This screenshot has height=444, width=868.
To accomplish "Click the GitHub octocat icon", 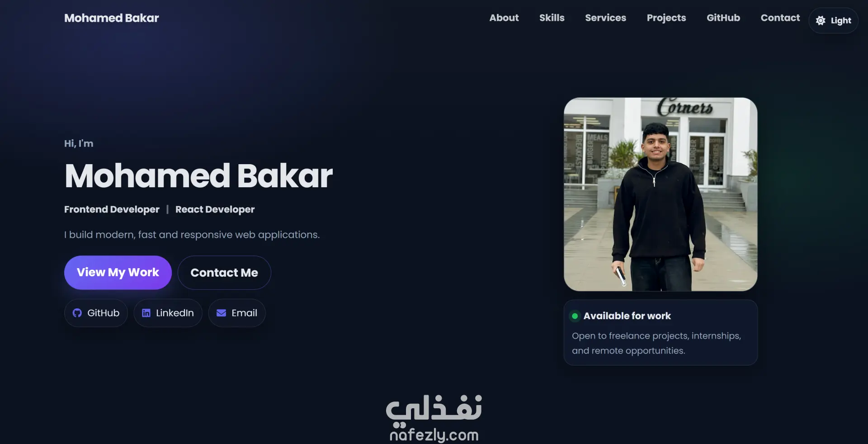I will click(77, 313).
